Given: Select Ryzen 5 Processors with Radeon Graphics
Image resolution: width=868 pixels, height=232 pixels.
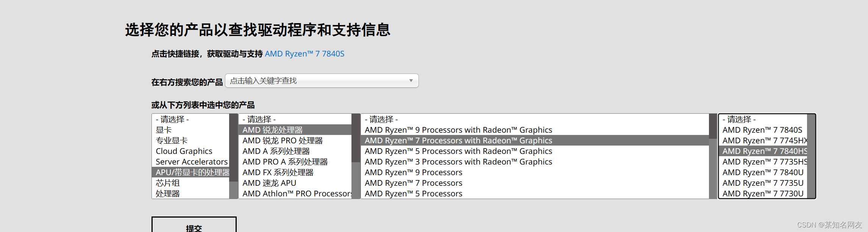Looking at the screenshot, I should click(x=535, y=151).
